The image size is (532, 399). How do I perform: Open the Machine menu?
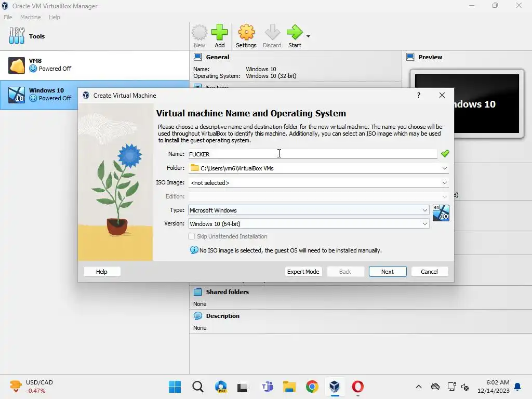[x=31, y=17]
